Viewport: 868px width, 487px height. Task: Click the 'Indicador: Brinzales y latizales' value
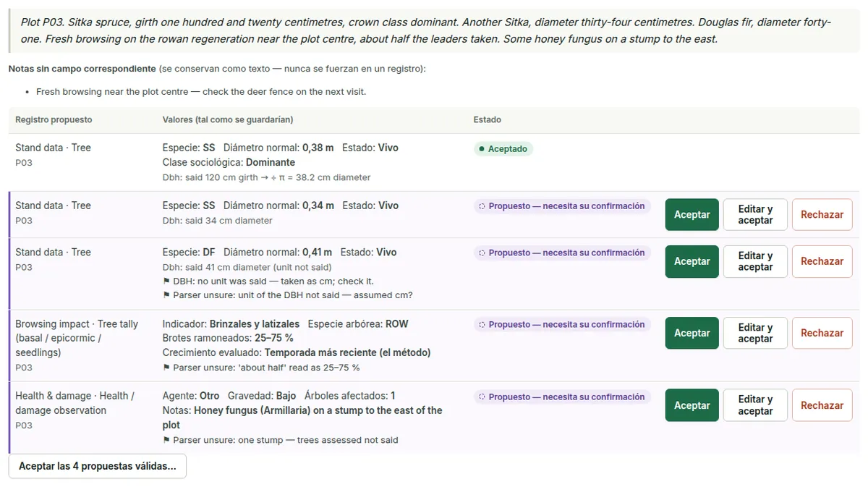click(231, 324)
